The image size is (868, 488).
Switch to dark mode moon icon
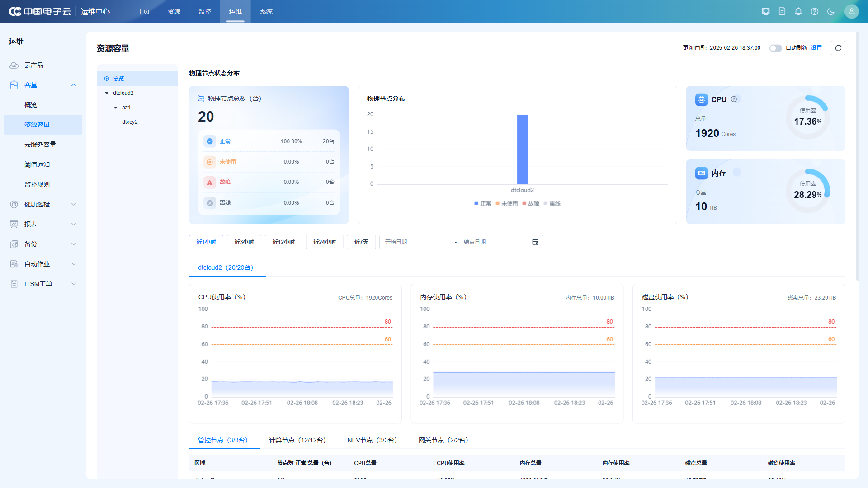[x=831, y=11]
